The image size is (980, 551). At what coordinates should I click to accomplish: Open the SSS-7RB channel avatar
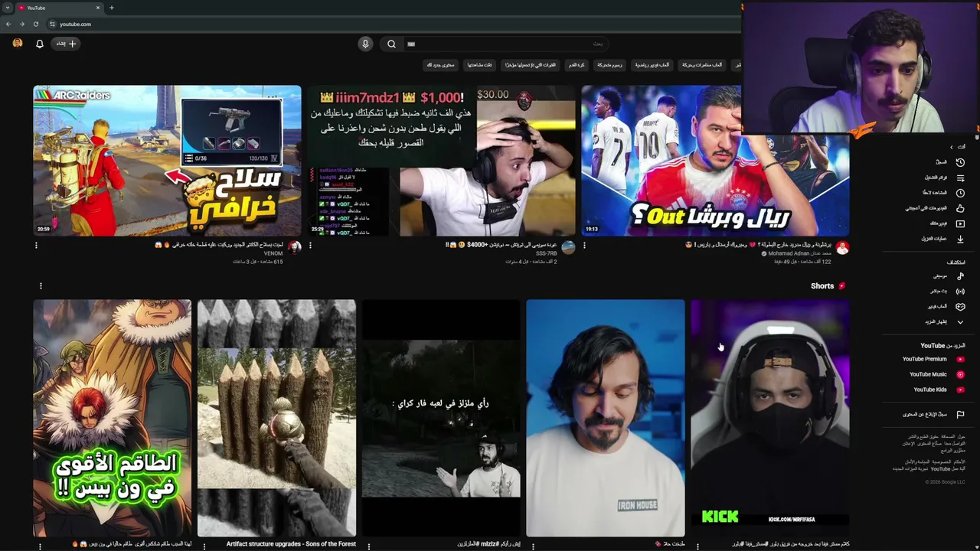coord(568,248)
